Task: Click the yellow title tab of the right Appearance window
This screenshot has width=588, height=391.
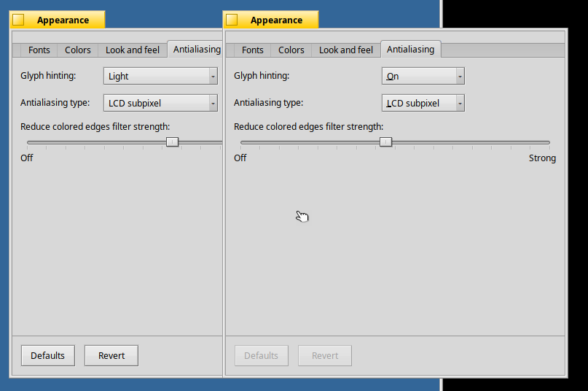Action: 271,20
